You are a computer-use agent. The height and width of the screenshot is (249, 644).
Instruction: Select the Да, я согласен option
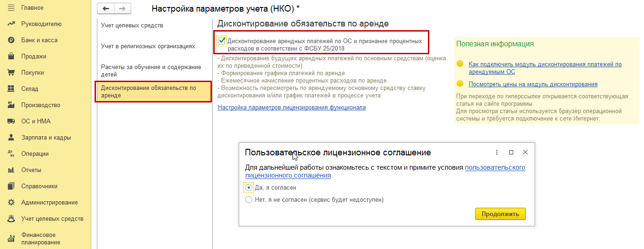pyautogui.click(x=249, y=188)
